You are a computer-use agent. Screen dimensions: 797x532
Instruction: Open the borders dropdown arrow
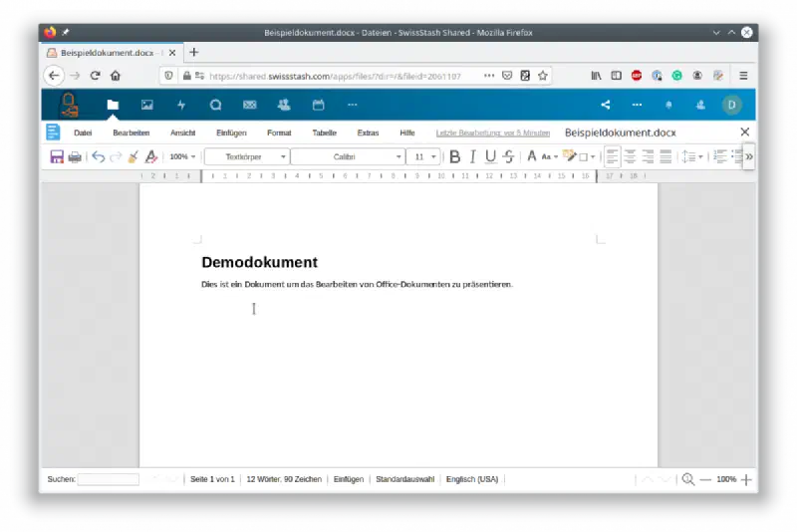pyautogui.click(x=593, y=157)
